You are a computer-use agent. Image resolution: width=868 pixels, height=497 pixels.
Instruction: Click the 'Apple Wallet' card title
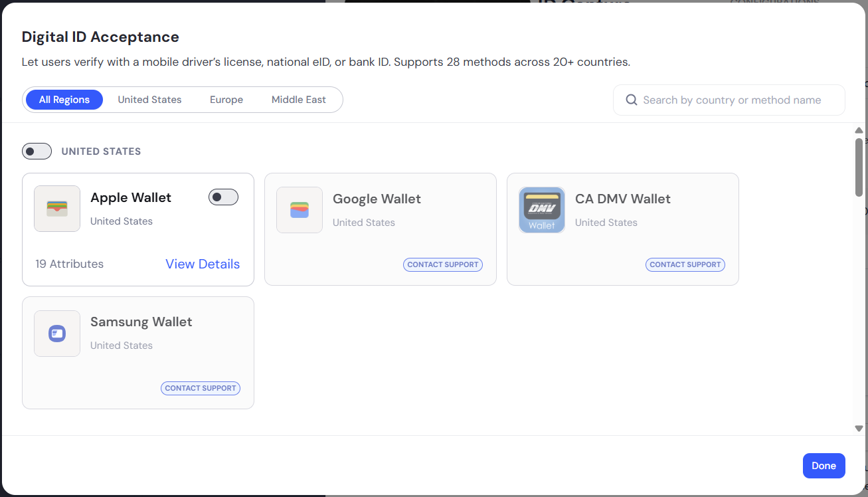(x=131, y=197)
